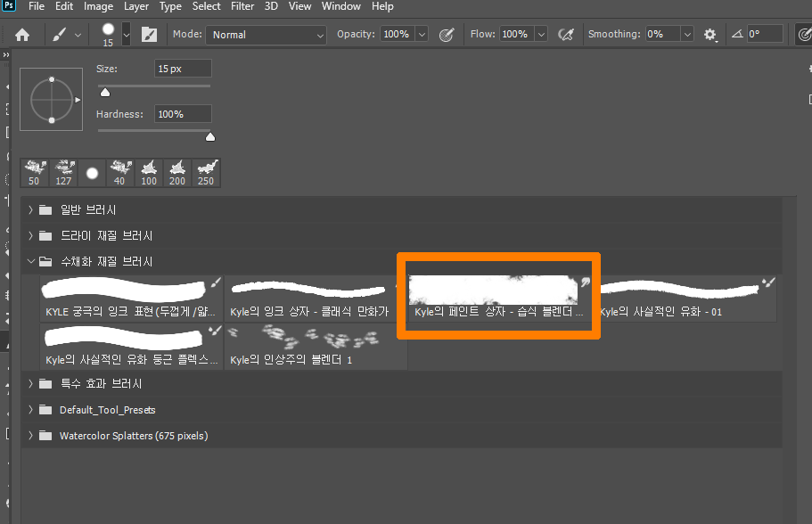812x524 pixels.
Task: Click the Hardness slider handle
Action: 210,136
